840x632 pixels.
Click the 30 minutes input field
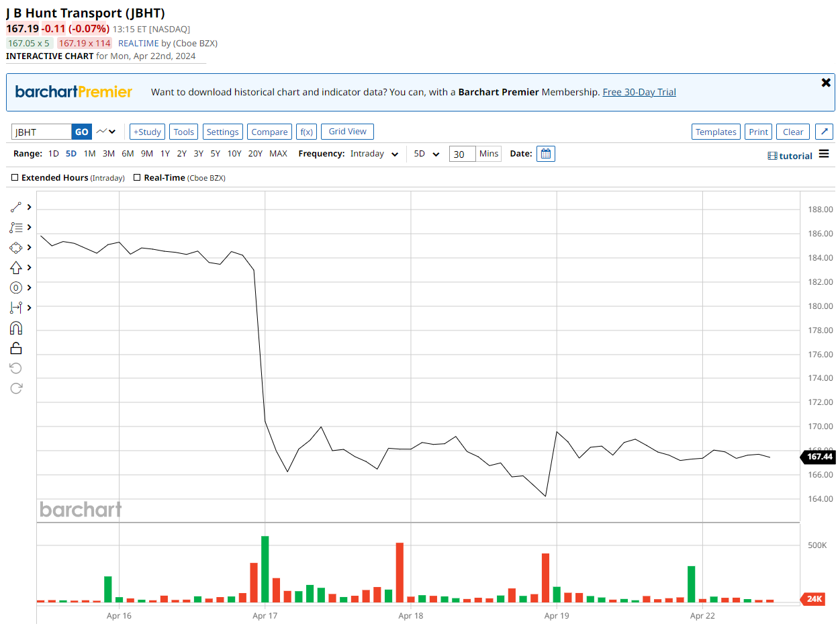(x=462, y=154)
